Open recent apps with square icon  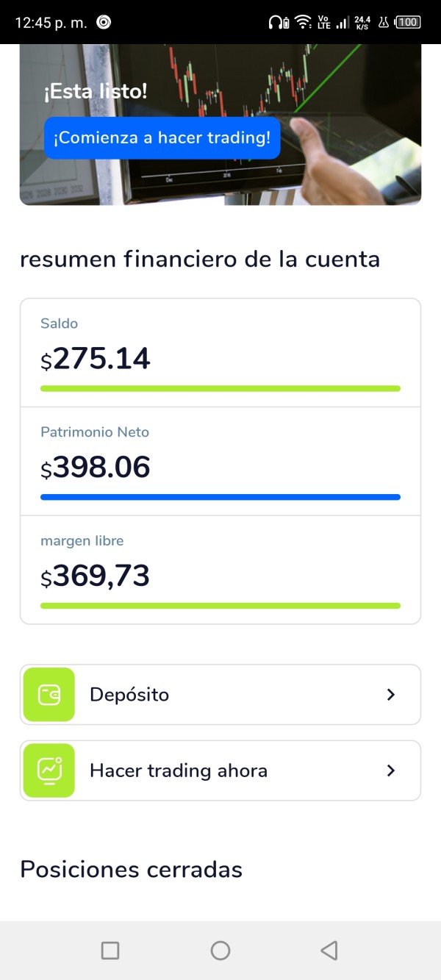click(110, 951)
